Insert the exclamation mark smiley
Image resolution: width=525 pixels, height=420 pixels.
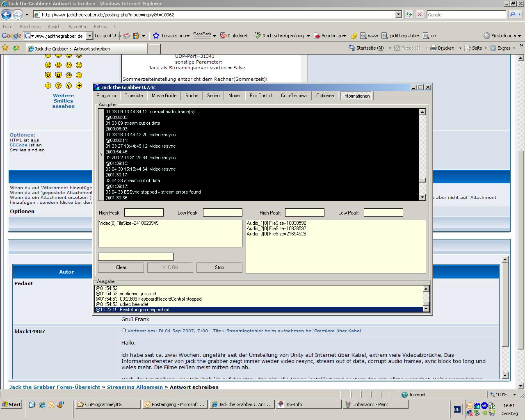coord(48,86)
